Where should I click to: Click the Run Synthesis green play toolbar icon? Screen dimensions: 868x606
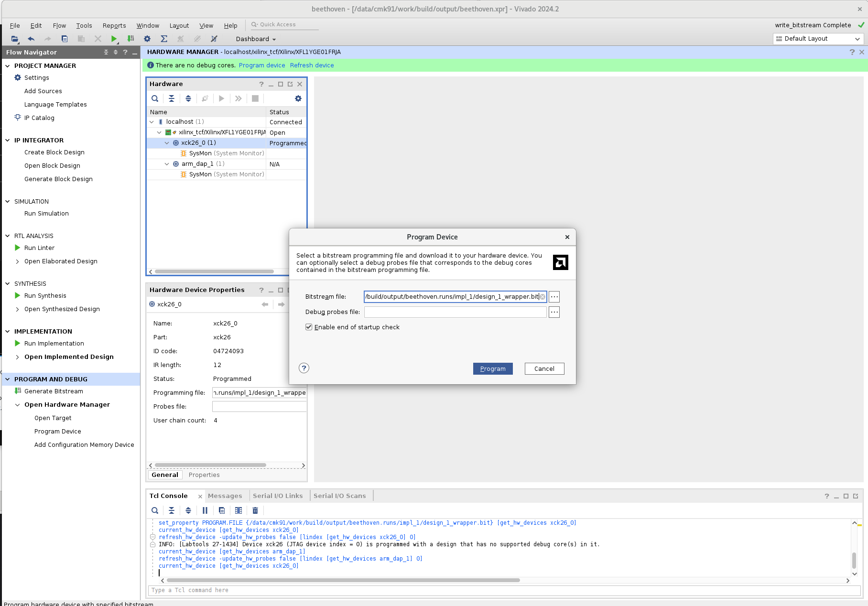pos(114,39)
